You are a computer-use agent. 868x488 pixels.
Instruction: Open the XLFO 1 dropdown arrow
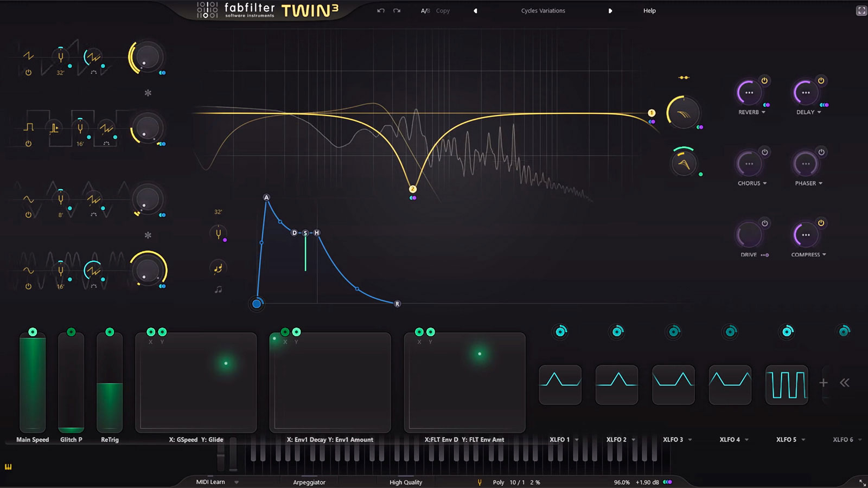click(577, 440)
